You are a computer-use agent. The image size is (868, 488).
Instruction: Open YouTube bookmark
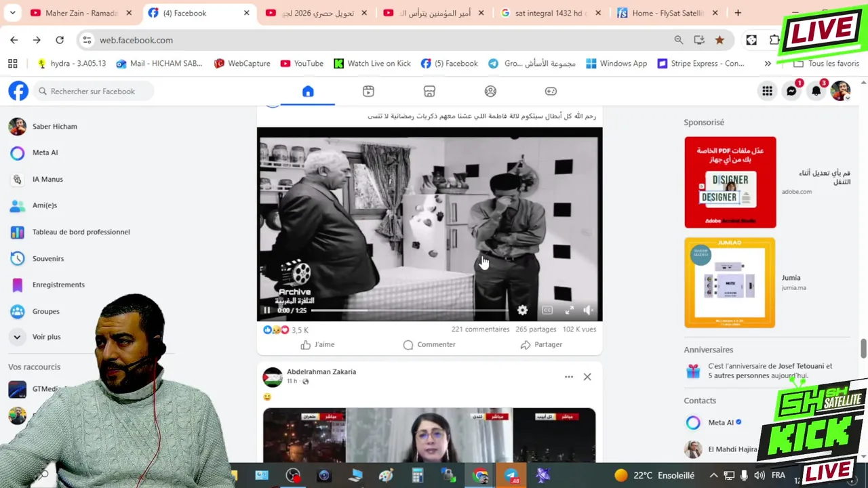click(302, 63)
